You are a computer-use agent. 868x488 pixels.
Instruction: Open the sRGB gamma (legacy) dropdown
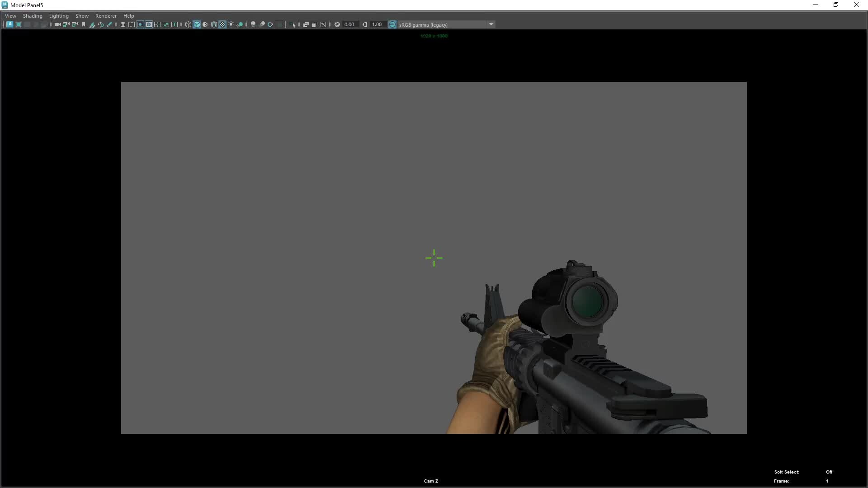pyautogui.click(x=491, y=24)
